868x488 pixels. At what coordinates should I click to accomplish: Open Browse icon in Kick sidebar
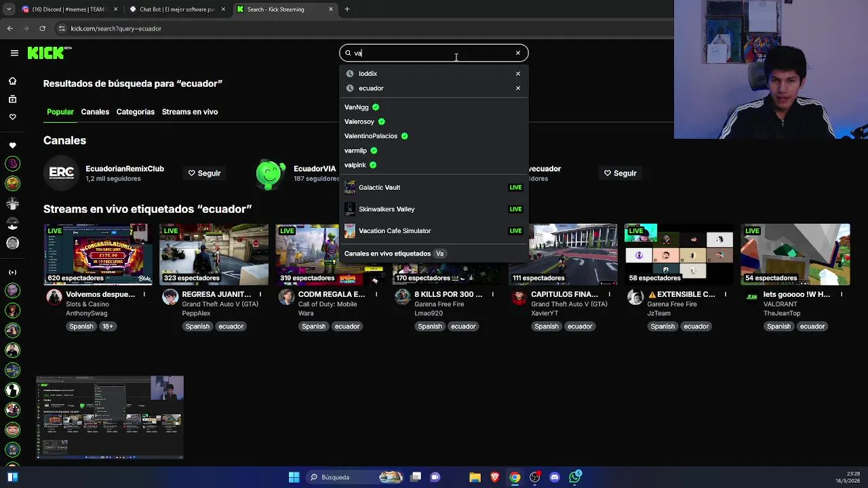click(12, 99)
